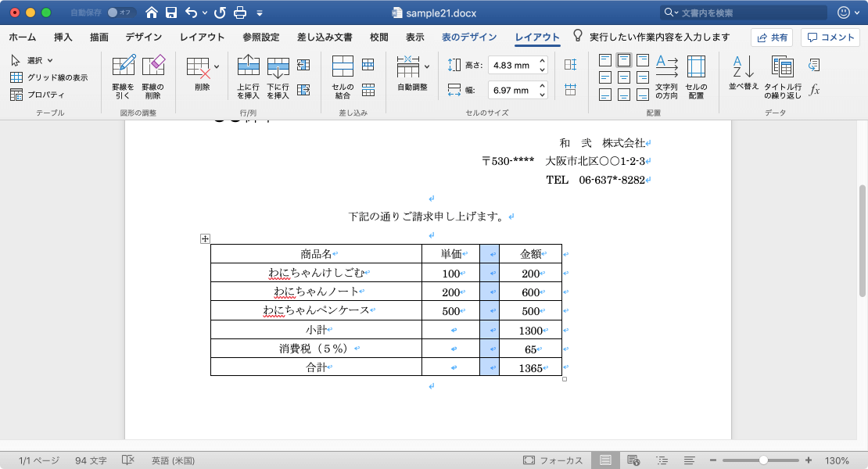Insert a row below (下に行を挿入)
This screenshot has width=868, height=469.
click(x=278, y=77)
